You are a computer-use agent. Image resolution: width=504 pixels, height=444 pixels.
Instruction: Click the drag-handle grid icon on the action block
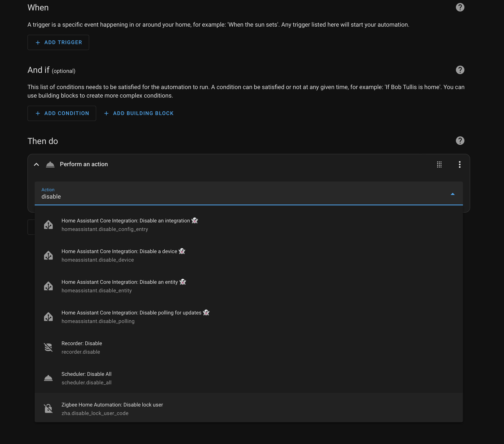[439, 165]
